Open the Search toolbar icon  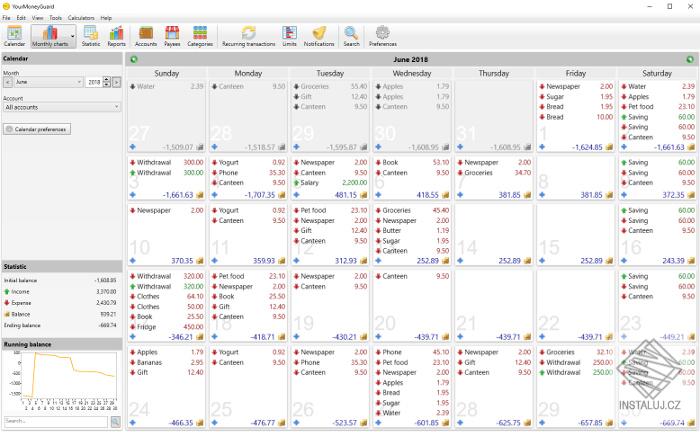pyautogui.click(x=351, y=36)
